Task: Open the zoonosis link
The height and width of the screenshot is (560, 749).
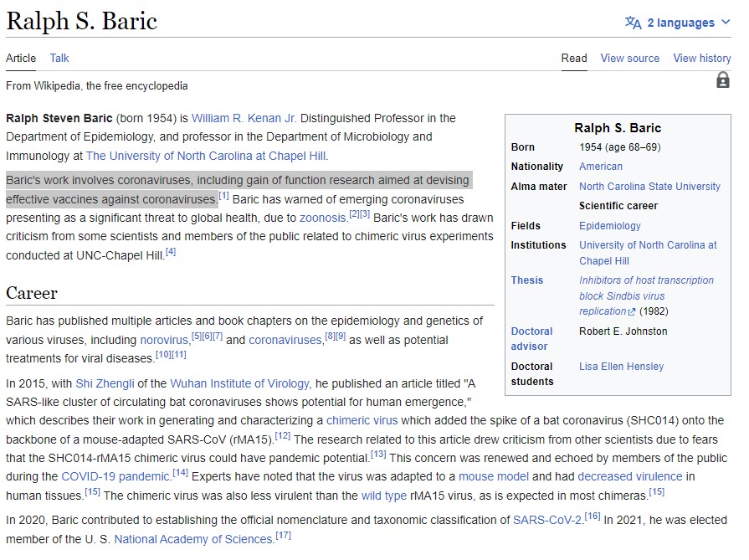Action: coord(322,218)
